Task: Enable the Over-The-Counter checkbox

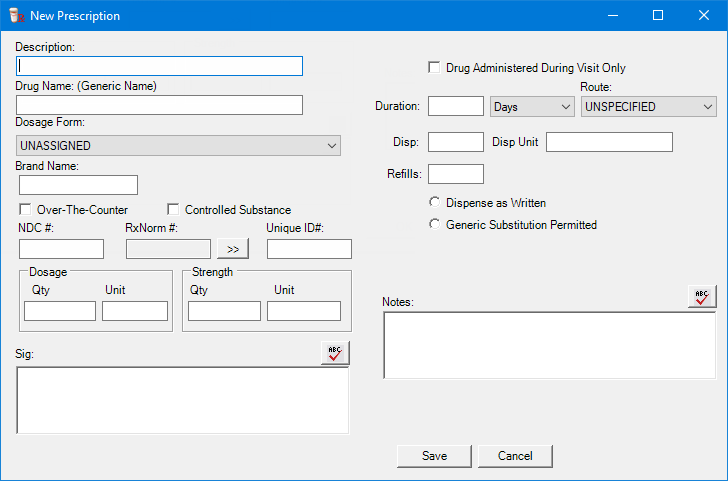Action: (x=26, y=210)
